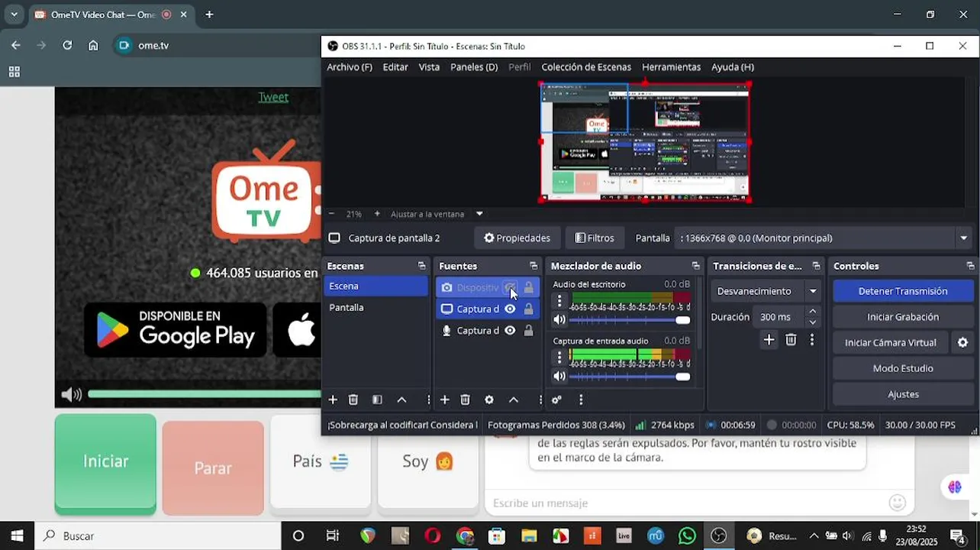This screenshot has width=980, height=550.
Task: Open File Explorer from taskbar
Action: tap(528, 536)
